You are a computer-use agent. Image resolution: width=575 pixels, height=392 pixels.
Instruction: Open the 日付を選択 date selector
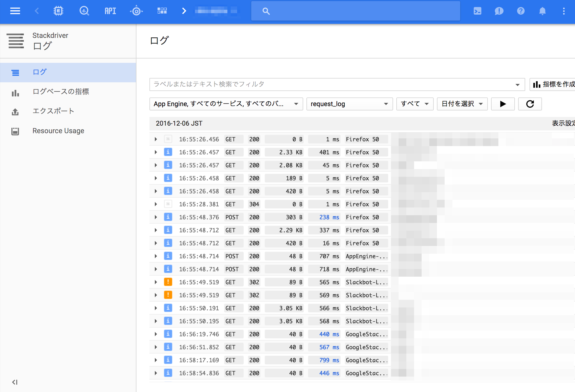pos(461,104)
